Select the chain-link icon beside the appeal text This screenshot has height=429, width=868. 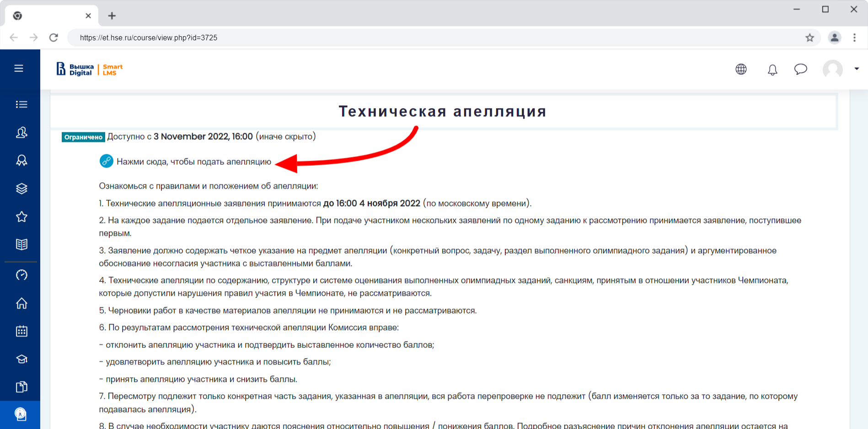[x=106, y=161]
